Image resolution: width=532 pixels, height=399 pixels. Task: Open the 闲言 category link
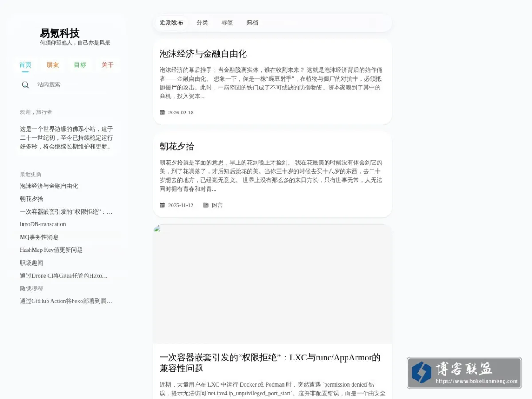tap(217, 205)
